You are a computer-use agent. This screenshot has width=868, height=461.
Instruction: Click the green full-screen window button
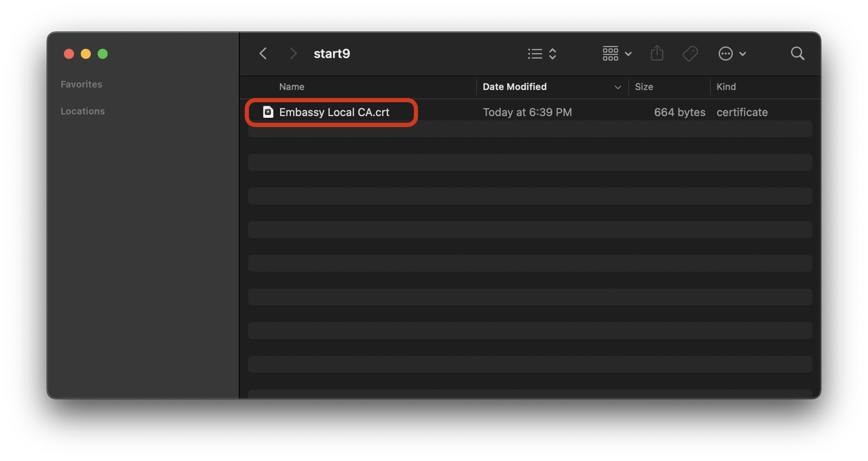click(x=103, y=54)
